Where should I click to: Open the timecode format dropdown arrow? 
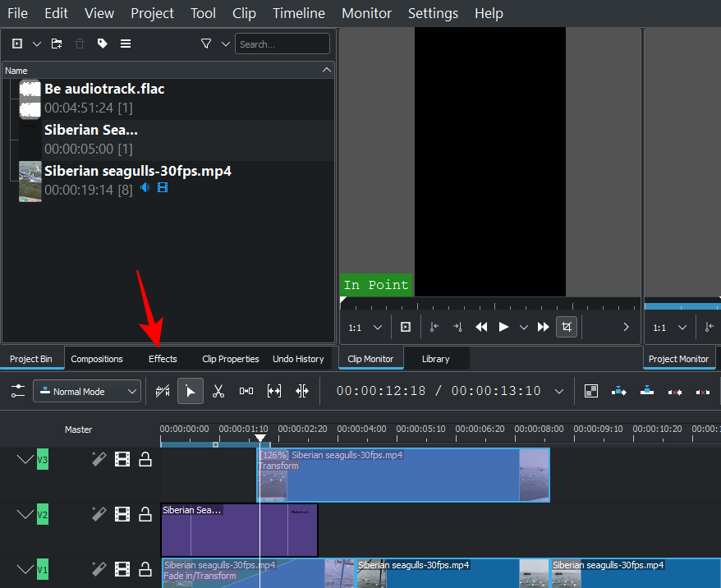click(x=559, y=392)
